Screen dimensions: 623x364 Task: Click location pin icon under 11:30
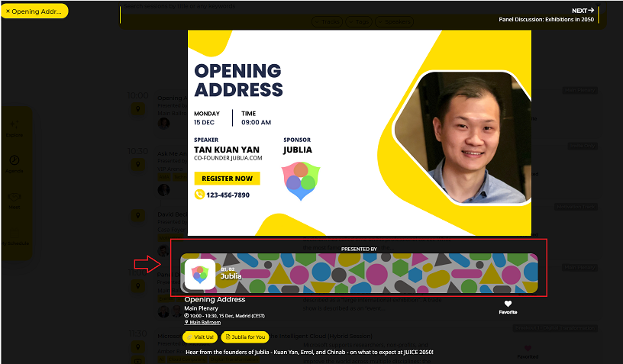[138, 347]
